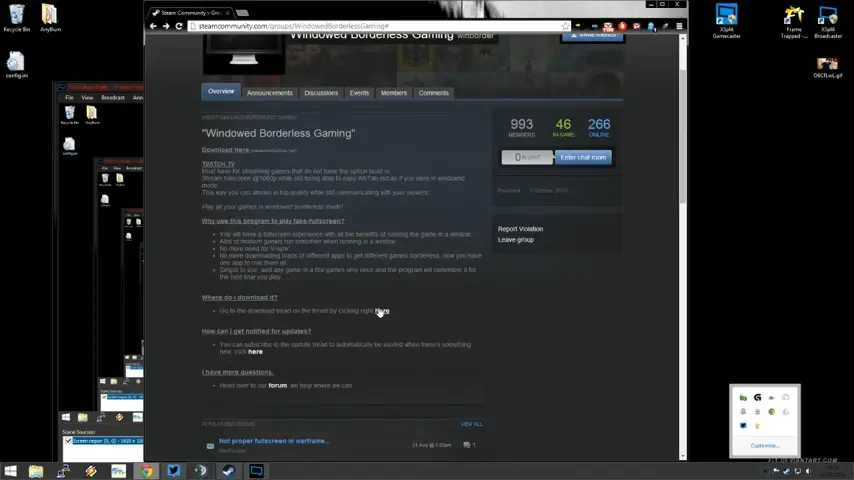Open the AnyBurn desktop shortcut

tap(50, 18)
